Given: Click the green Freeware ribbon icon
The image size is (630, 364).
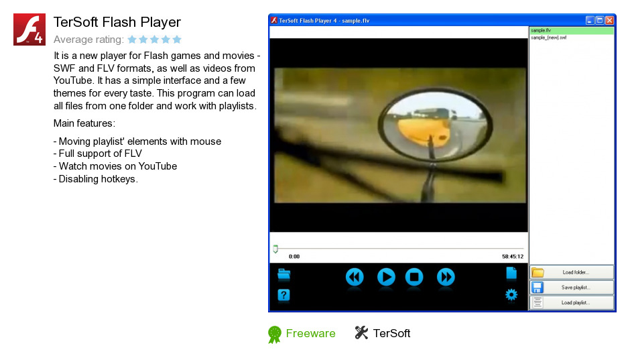Looking at the screenshot, I should pos(274,335).
